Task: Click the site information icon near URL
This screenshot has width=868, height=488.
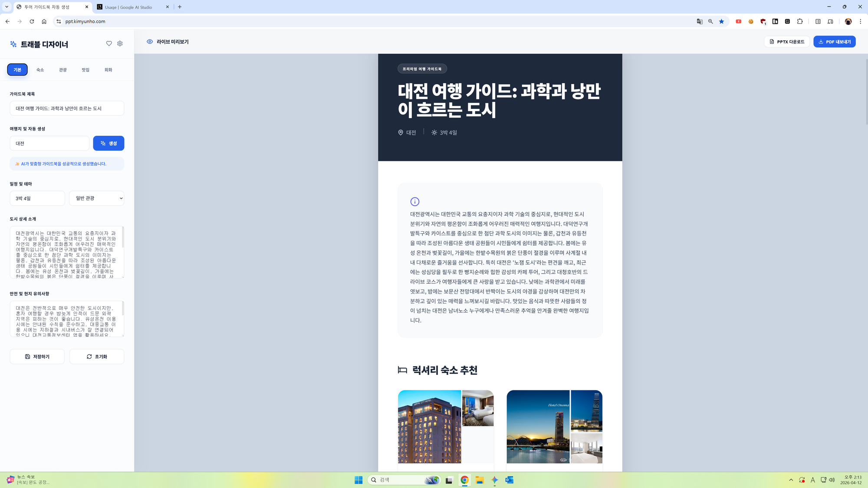Action: 59,21
